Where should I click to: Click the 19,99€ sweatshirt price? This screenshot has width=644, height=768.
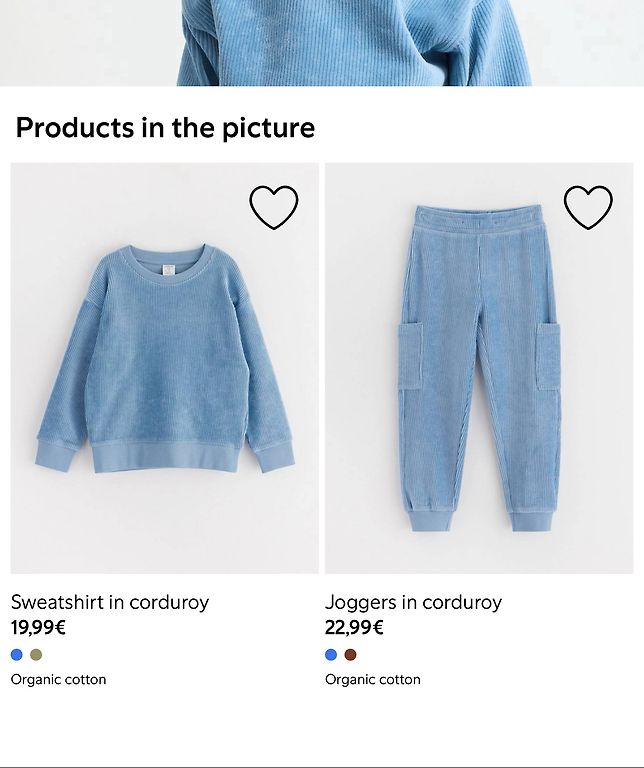(38, 627)
